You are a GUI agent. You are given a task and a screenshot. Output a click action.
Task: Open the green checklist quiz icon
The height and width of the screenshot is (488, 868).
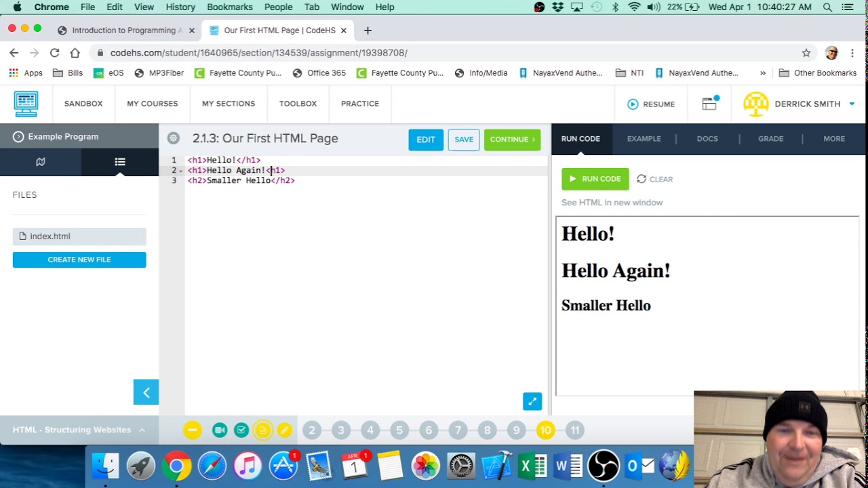[241, 430]
